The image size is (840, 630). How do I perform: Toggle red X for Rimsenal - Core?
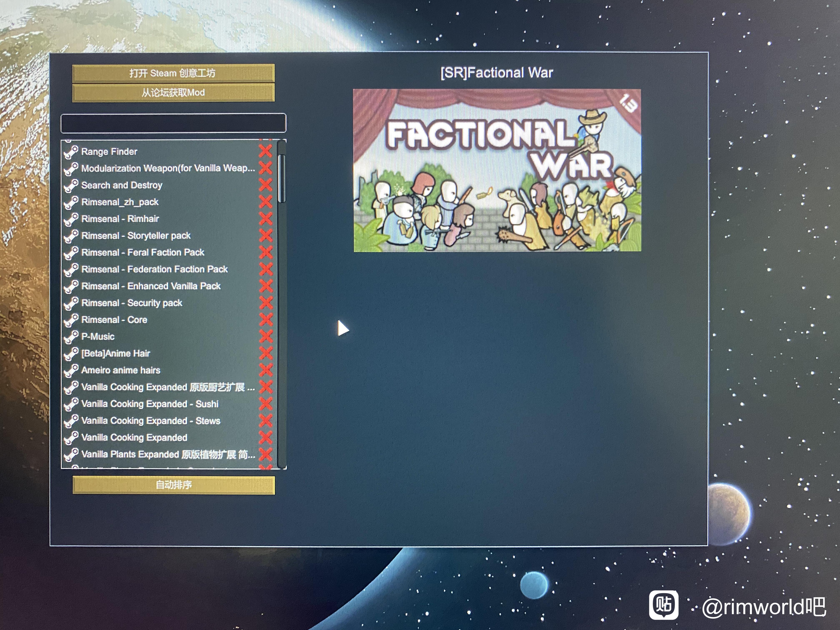tap(265, 319)
